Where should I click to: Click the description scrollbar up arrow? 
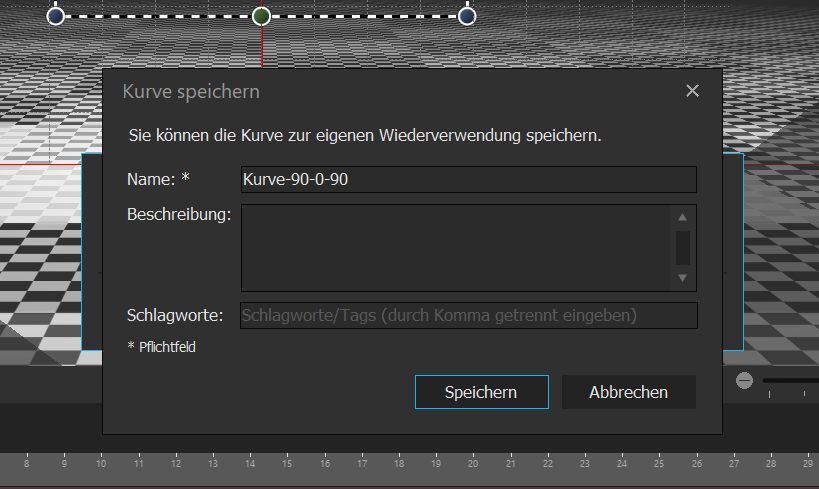(x=682, y=217)
